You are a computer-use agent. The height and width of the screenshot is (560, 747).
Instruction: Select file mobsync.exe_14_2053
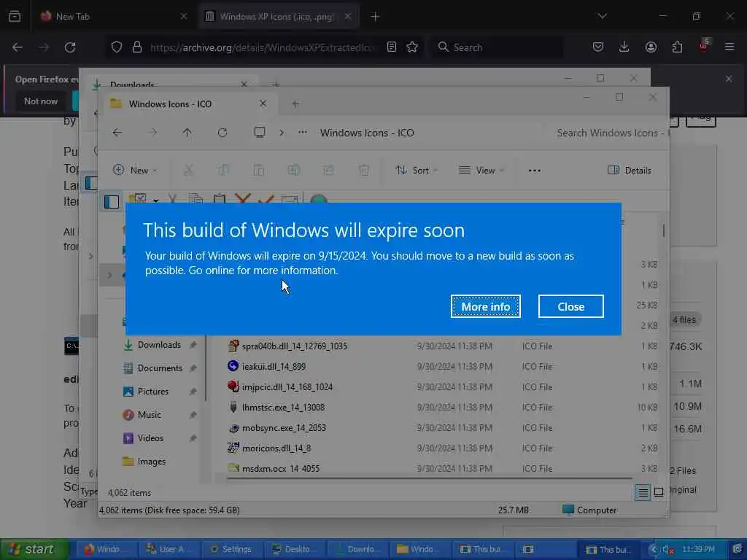284,427
